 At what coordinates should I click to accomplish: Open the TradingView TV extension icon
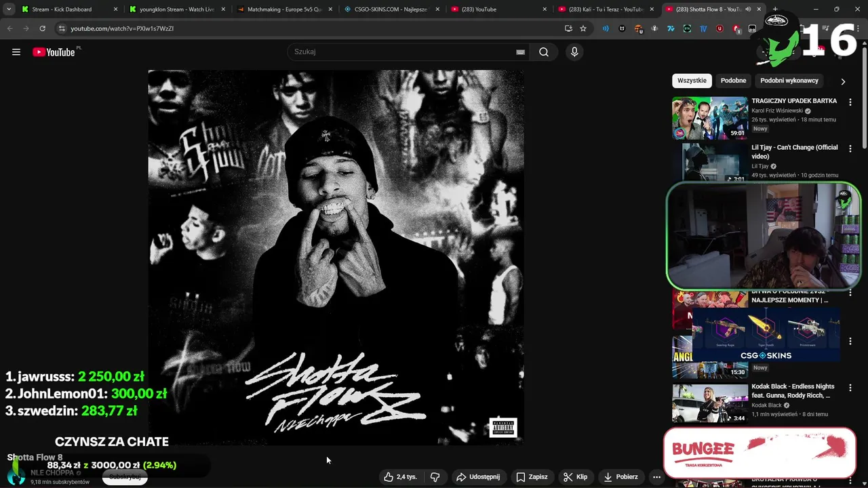(x=703, y=28)
